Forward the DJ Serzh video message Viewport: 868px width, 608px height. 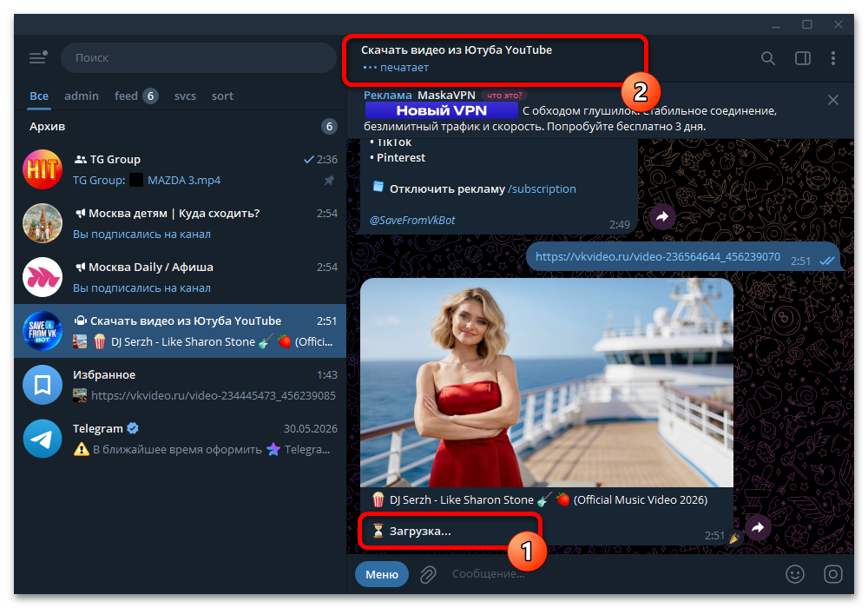coord(757,528)
